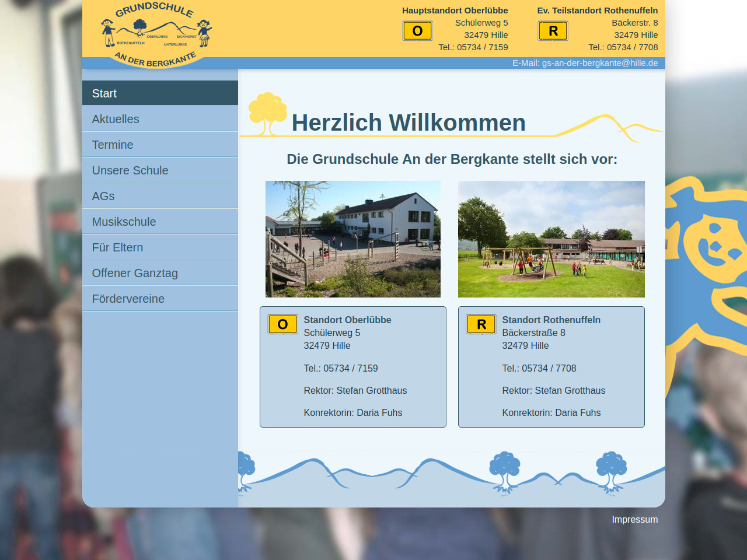Viewport: 747px width, 560px height.
Task: Open the Aktuelles page
Action: [x=160, y=119]
